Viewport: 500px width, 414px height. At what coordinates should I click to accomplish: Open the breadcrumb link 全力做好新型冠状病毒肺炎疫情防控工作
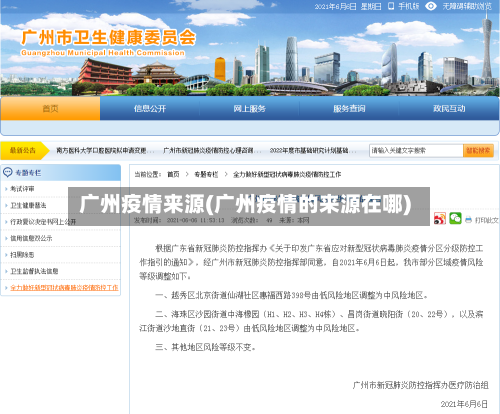[x=287, y=174]
